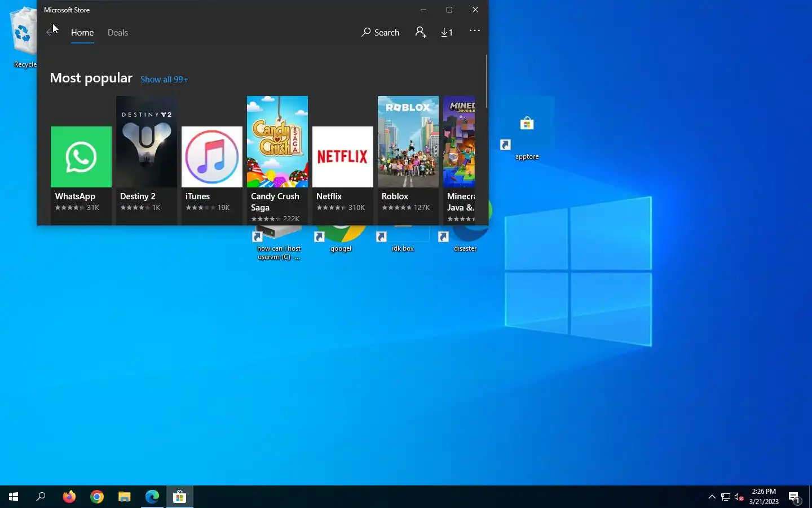Select the Destiny 2 title text
The image size is (812, 508).
pos(138,196)
